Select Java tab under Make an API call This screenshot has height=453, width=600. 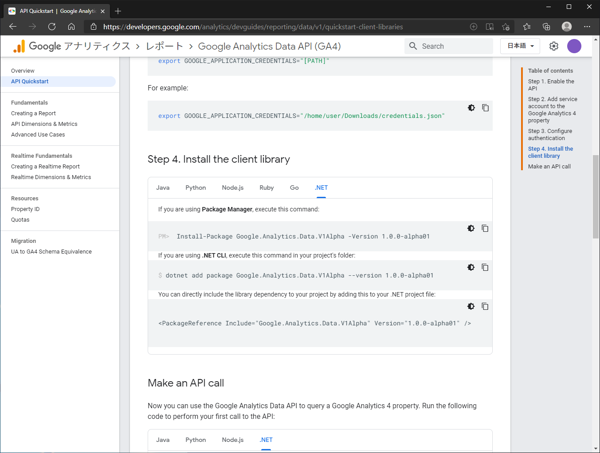(x=163, y=440)
